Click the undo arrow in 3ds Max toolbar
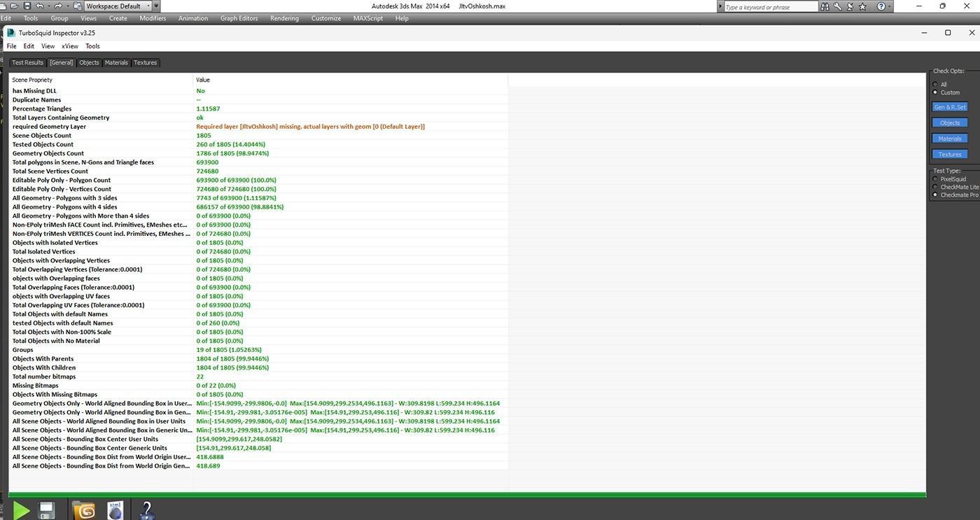This screenshot has height=520, width=980. [x=40, y=6]
